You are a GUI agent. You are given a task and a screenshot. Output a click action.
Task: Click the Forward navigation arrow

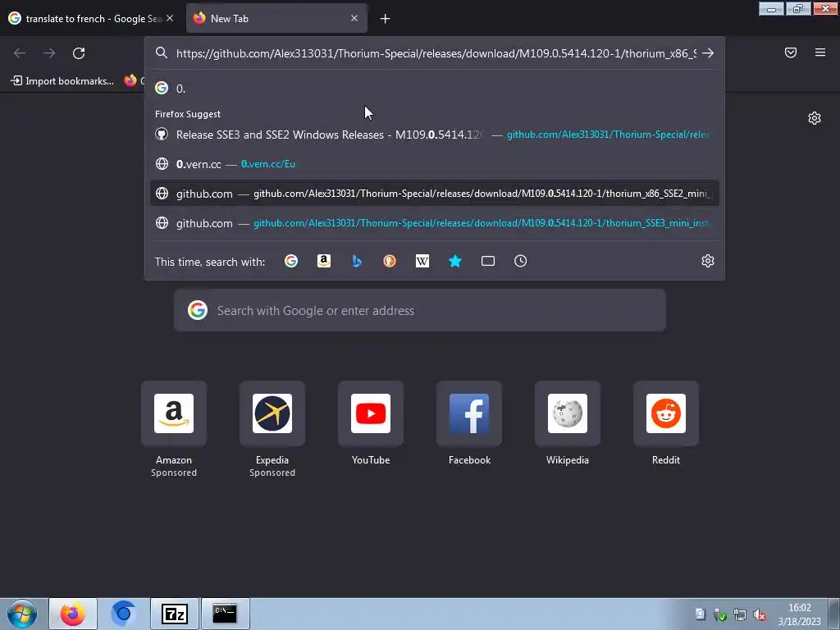coord(49,53)
